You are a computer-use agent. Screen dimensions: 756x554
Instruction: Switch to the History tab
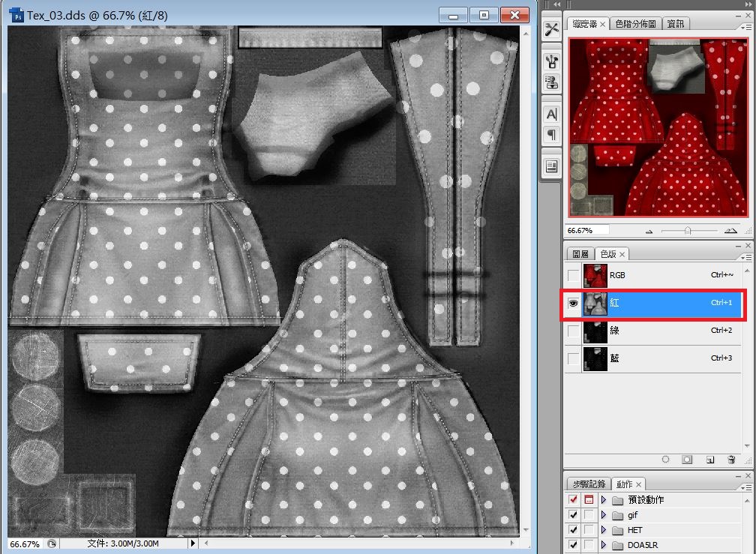click(589, 484)
